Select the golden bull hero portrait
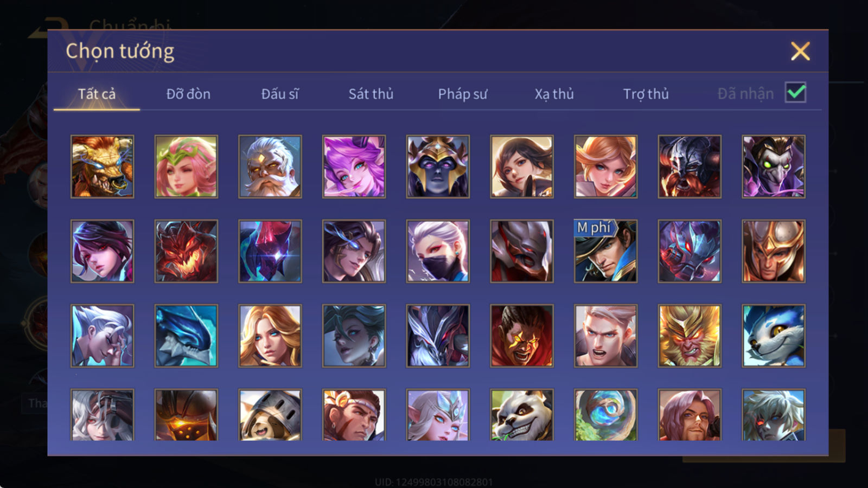Viewport: 868px width, 488px height. pos(103,166)
